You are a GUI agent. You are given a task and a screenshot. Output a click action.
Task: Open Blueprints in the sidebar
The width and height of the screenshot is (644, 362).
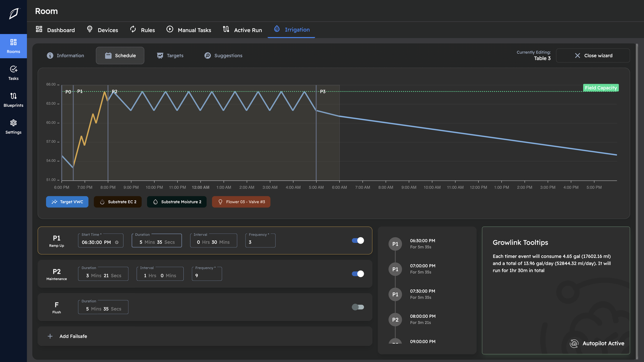(x=13, y=100)
